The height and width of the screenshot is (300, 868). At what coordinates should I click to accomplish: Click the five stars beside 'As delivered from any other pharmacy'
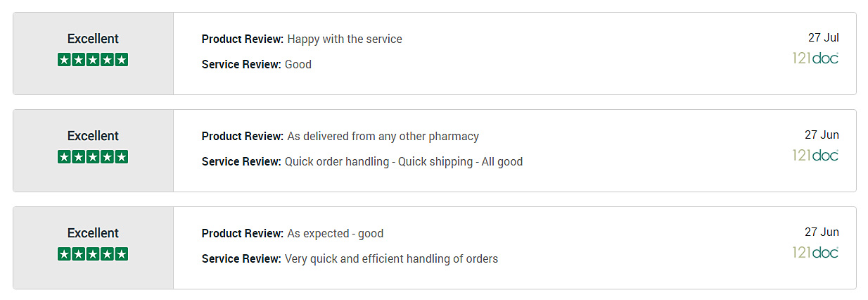point(93,157)
